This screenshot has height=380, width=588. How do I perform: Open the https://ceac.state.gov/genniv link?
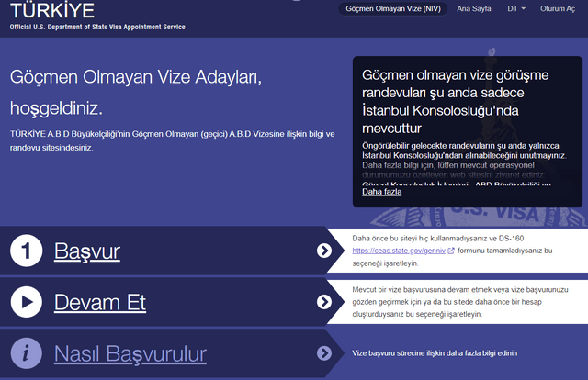point(399,251)
